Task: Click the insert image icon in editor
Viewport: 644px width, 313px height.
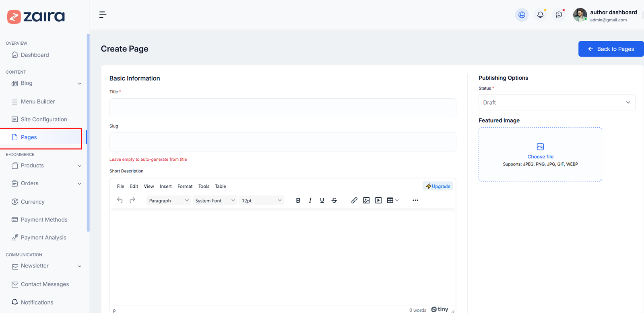Action: (366, 201)
